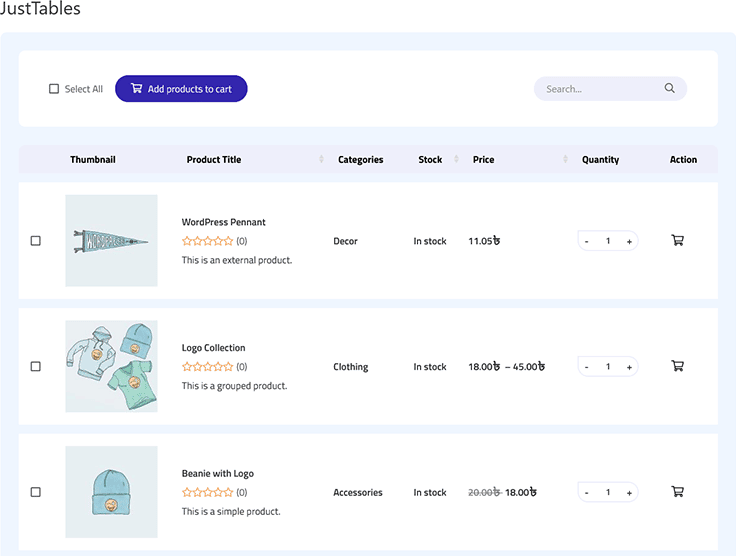The image size is (736, 556).
Task: Click In stock status for Logo Collection
Action: [x=429, y=367]
